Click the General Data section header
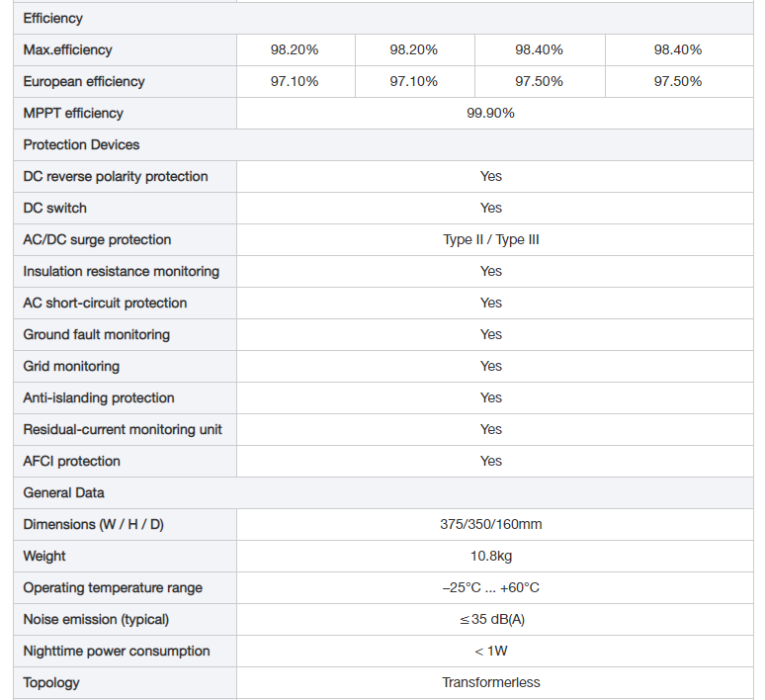 (63, 493)
